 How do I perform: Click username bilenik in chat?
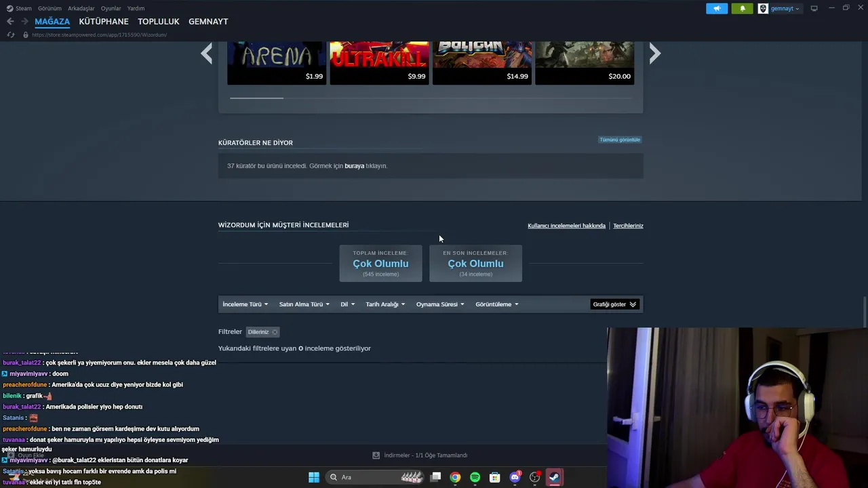click(12, 396)
